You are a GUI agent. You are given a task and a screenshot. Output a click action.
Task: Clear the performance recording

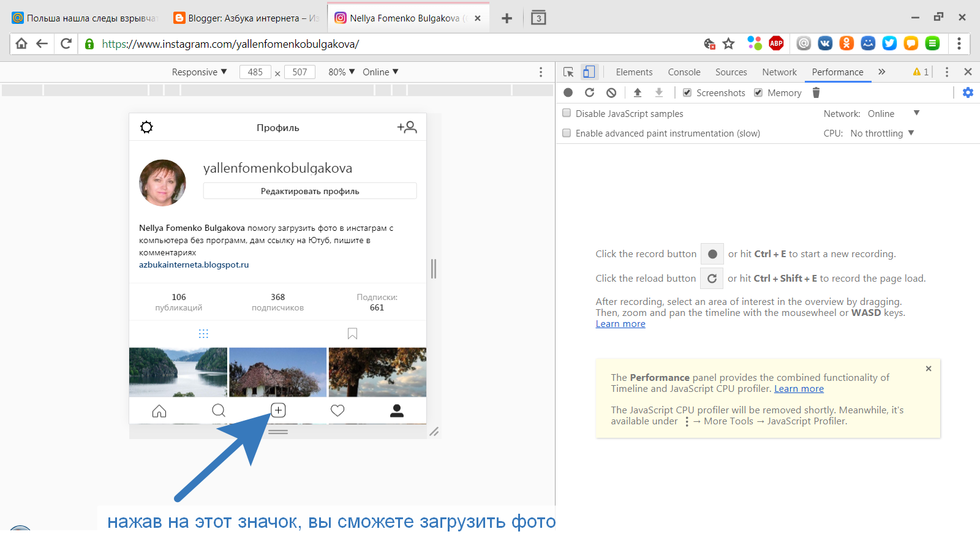pyautogui.click(x=611, y=92)
